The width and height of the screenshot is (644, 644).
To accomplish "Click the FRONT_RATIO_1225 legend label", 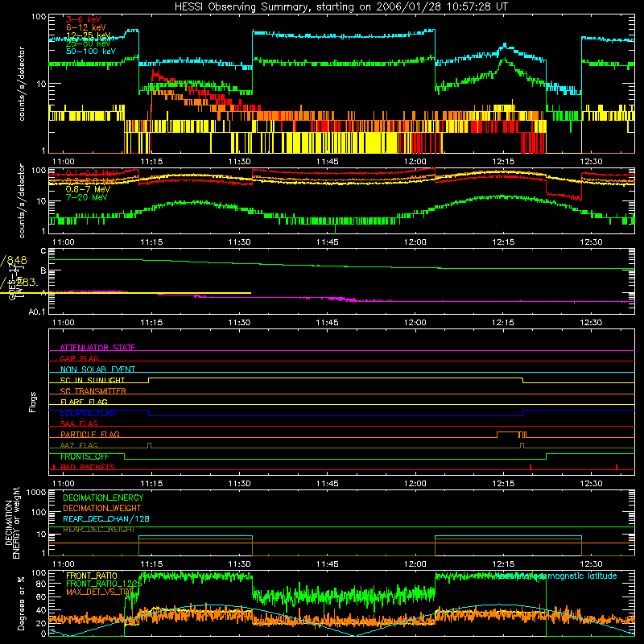I will tap(104, 584).
